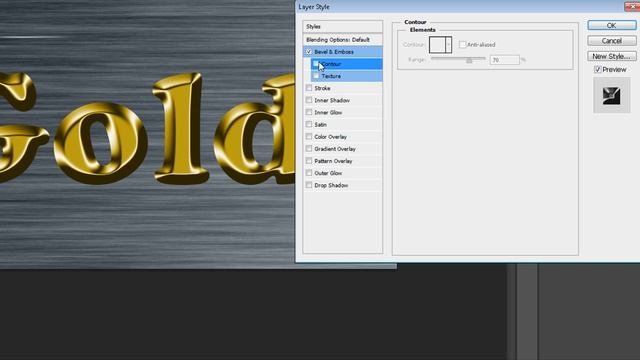This screenshot has height=360, width=640.
Task: Check the Inner Glow checkbox
Action: (x=309, y=112)
